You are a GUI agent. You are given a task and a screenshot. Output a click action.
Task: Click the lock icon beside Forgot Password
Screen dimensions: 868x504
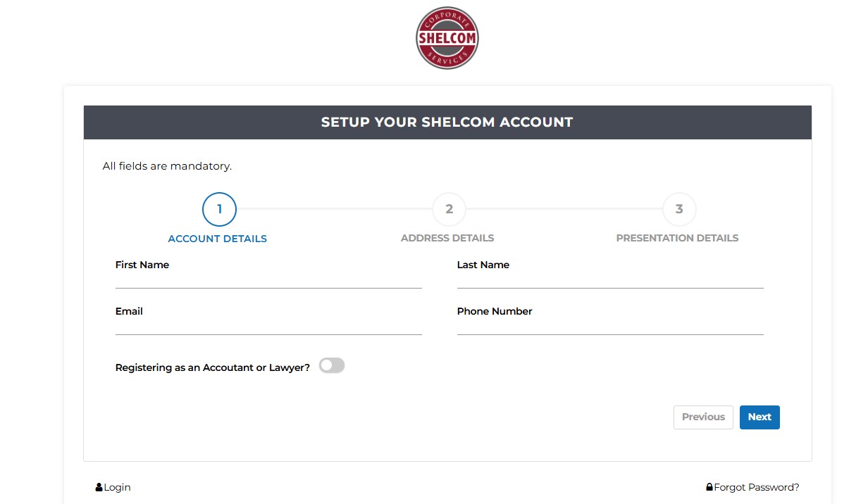(709, 487)
